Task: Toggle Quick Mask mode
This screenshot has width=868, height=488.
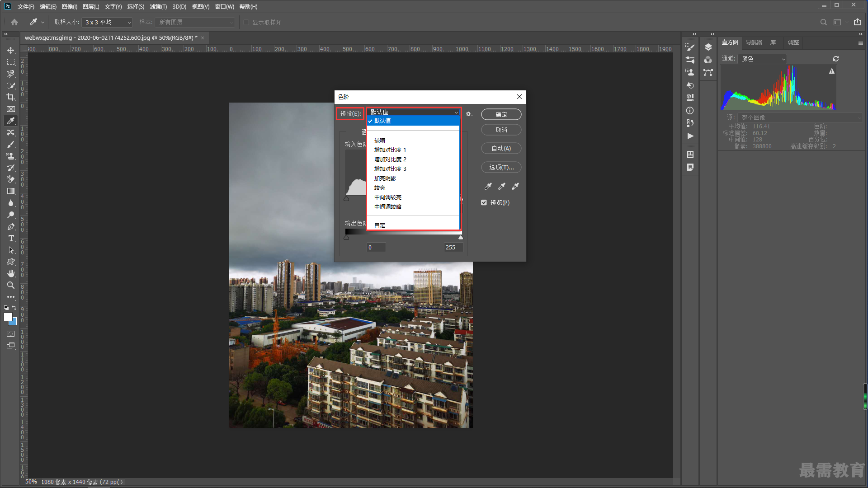Action: (11, 334)
